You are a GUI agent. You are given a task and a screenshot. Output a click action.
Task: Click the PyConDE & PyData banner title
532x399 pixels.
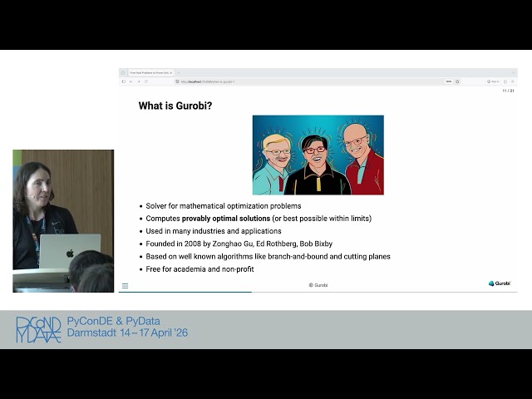113,321
